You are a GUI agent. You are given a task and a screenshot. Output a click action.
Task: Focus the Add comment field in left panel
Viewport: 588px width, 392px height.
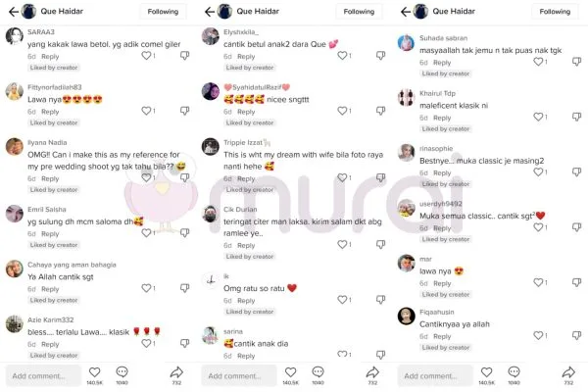point(43,375)
